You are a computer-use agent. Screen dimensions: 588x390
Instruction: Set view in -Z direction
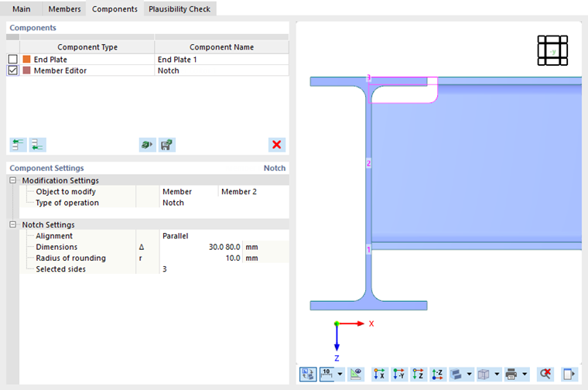point(437,375)
